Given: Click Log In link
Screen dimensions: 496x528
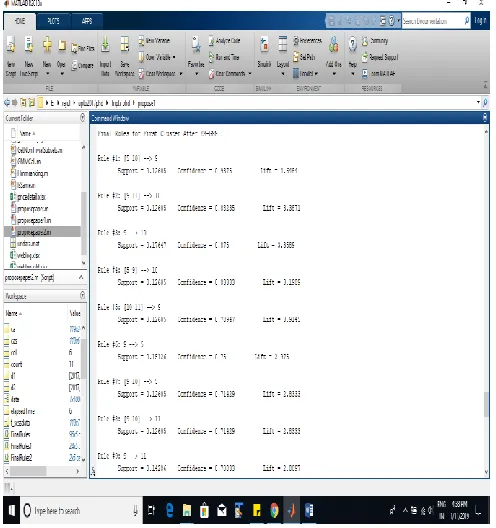Looking at the screenshot, I should [481, 21].
